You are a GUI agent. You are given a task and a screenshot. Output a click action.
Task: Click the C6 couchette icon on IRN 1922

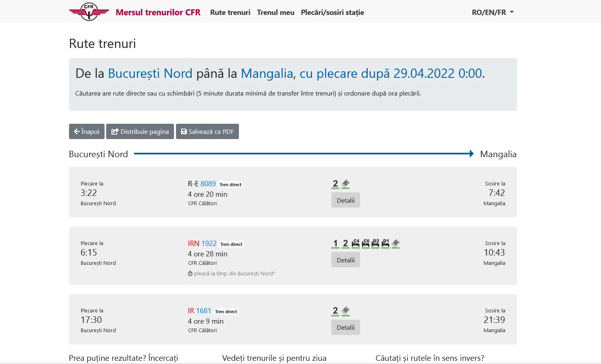pos(366,243)
